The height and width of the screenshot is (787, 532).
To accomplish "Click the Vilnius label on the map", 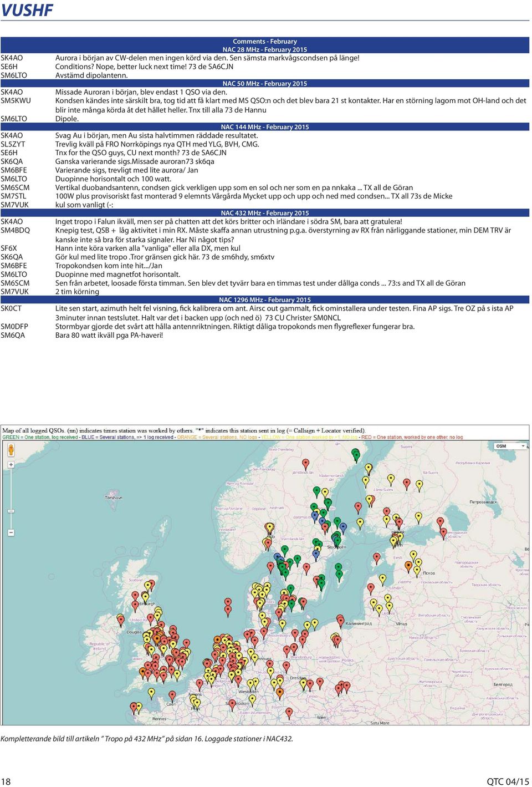I will tap(402, 623).
